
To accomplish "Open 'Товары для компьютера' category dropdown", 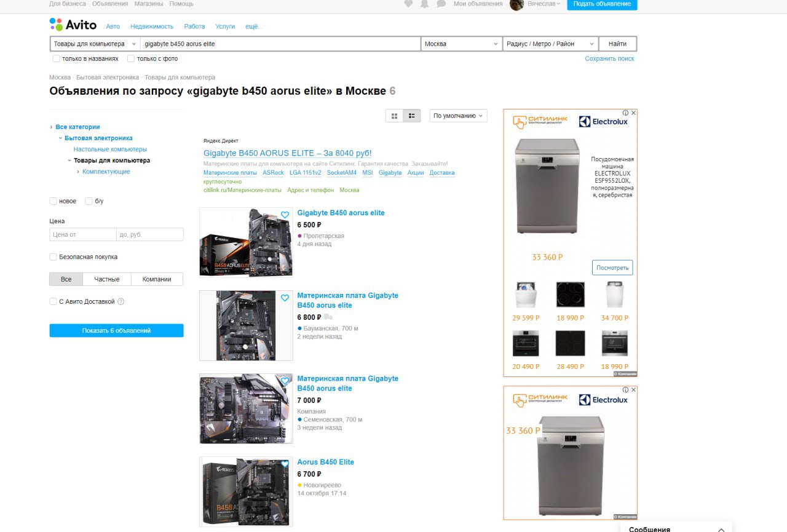I will [95, 44].
